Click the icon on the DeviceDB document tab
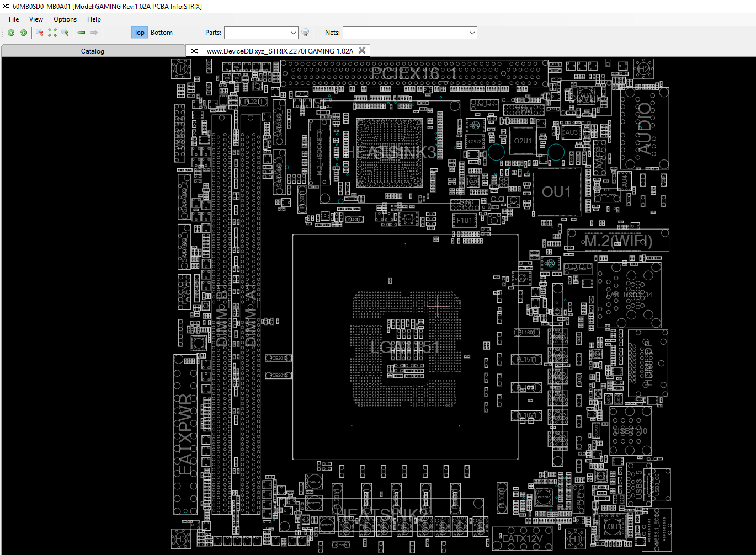Screen dimensions: 756x555 click(194, 51)
